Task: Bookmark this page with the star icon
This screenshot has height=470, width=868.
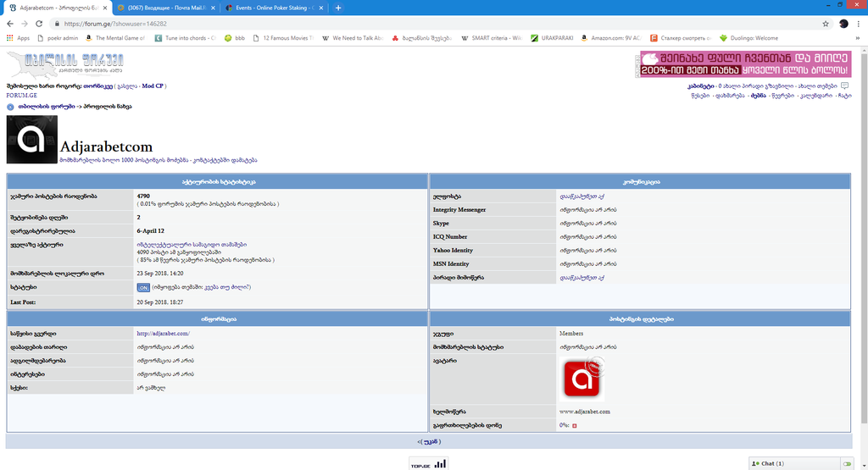Action: pyautogui.click(x=826, y=24)
